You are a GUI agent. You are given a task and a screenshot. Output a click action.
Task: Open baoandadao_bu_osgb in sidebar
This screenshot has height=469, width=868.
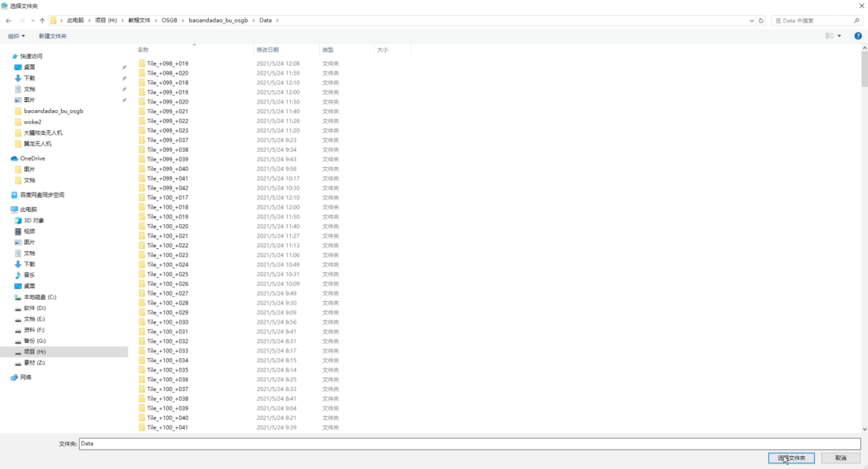[x=53, y=111]
